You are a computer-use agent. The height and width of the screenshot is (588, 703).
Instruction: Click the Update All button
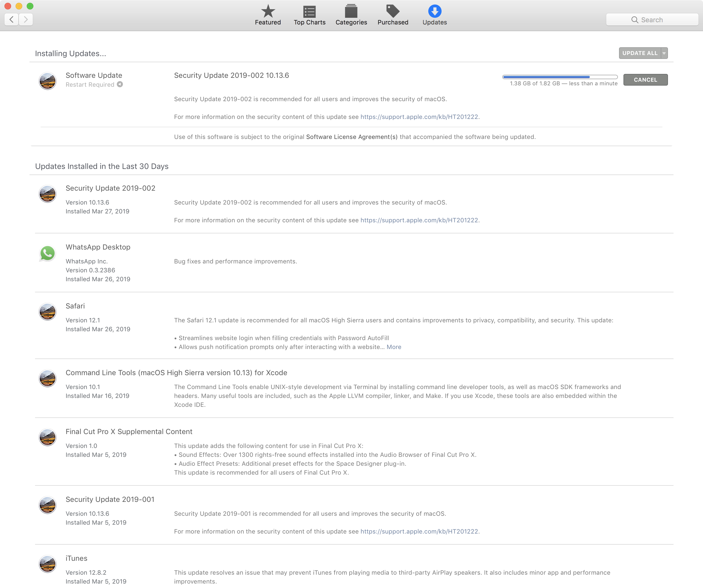tap(640, 53)
